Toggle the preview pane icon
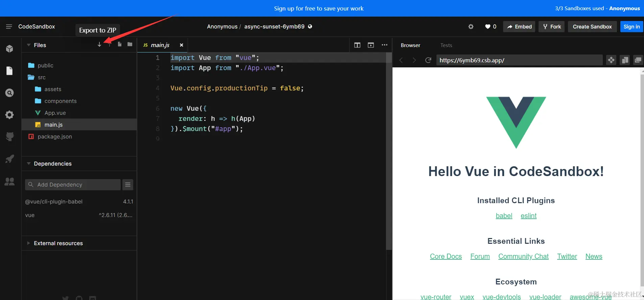 coord(371,45)
